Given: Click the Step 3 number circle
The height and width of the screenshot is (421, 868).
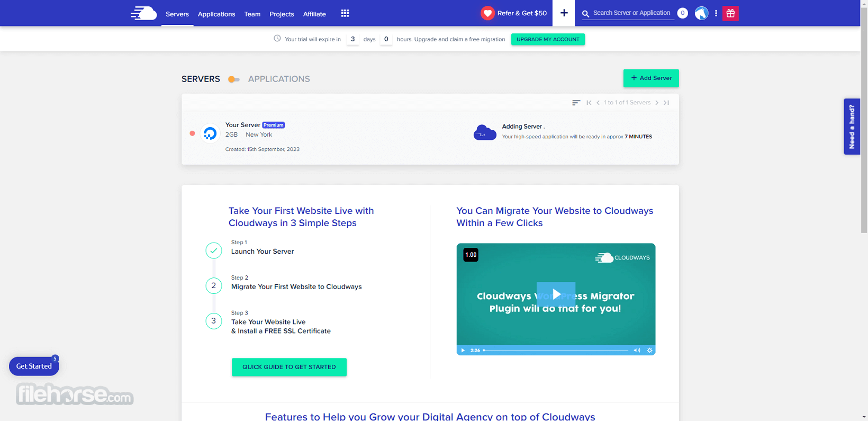Looking at the screenshot, I should [x=214, y=321].
